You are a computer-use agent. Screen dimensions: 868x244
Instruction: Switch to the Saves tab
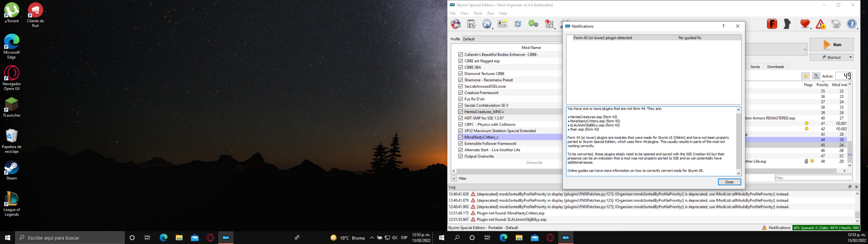pos(755,67)
